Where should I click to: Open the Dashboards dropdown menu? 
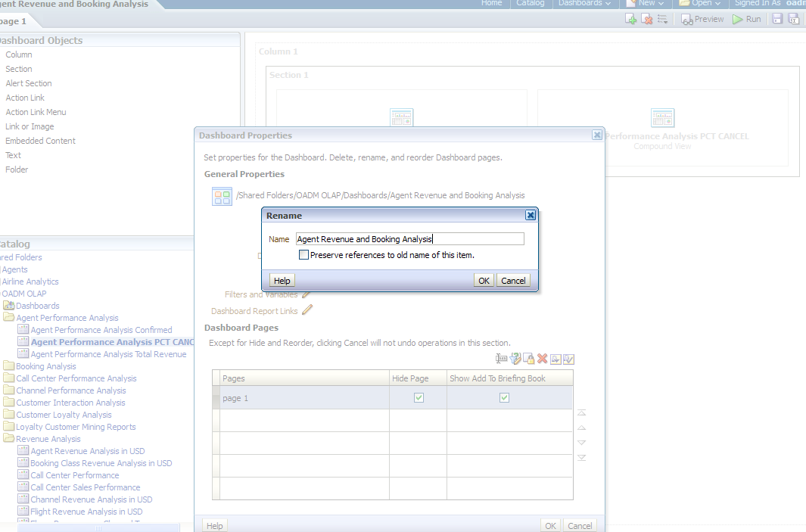pos(584,3)
